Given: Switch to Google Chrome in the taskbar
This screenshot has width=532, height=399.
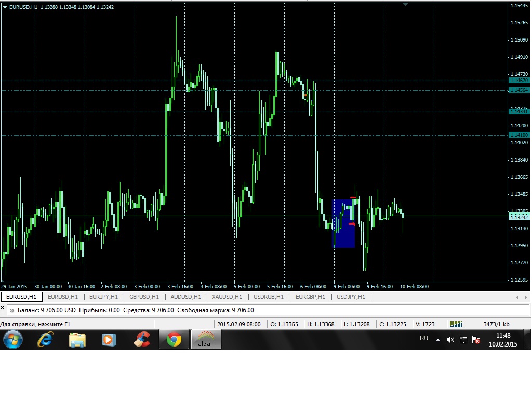Looking at the screenshot, I should coord(174,339).
